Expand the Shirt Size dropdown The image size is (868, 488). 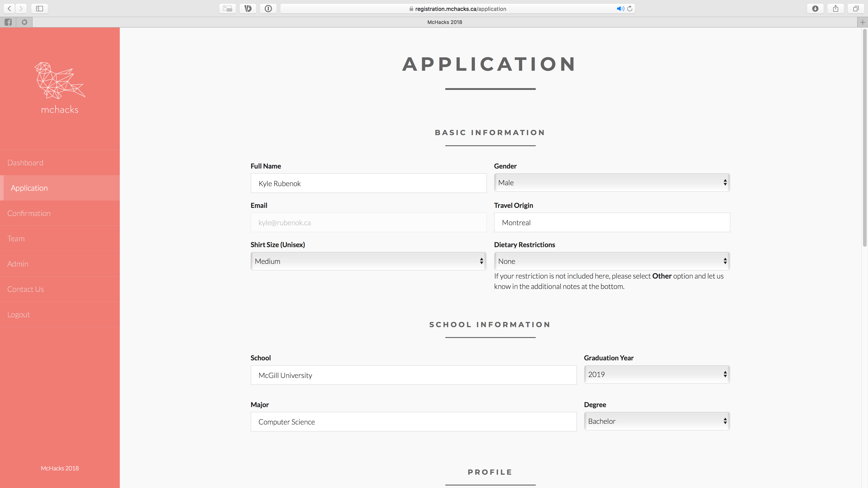coord(368,260)
